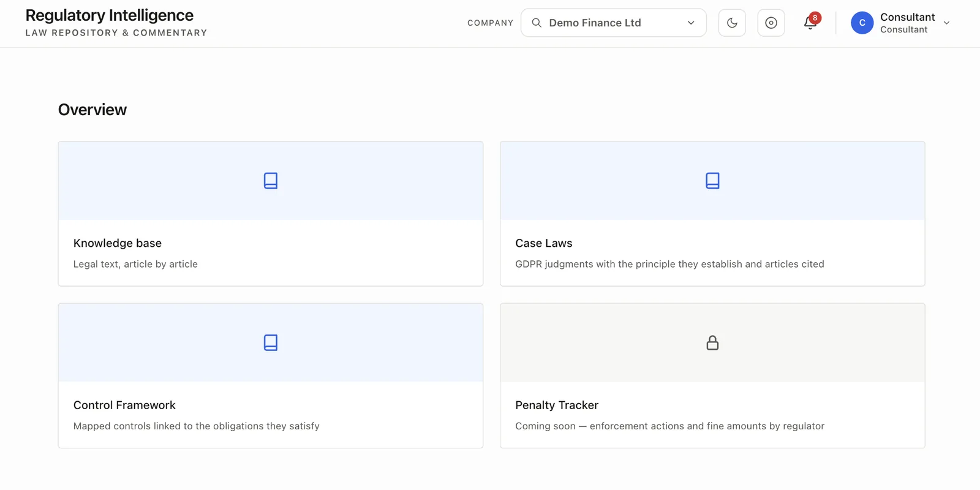
Task: Click the 'Coming soon' enforcement actions text
Action: pos(669,426)
